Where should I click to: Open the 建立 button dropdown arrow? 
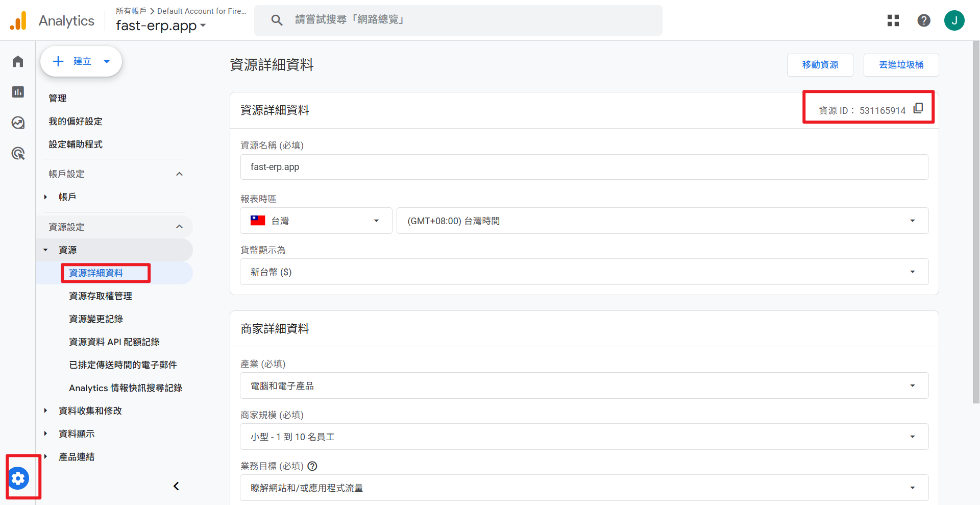click(107, 61)
